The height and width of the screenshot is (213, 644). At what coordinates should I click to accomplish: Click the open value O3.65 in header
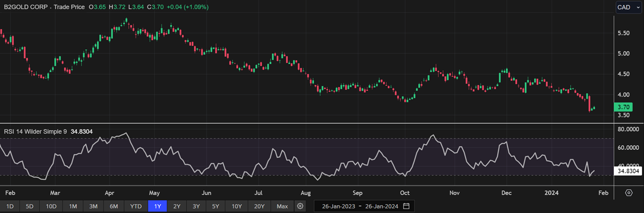pyautogui.click(x=98, y=8)
